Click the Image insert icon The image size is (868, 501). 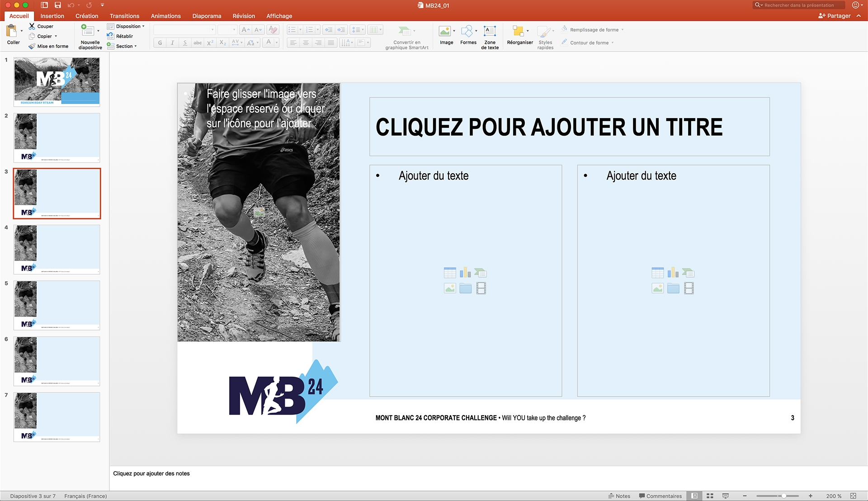445,31
